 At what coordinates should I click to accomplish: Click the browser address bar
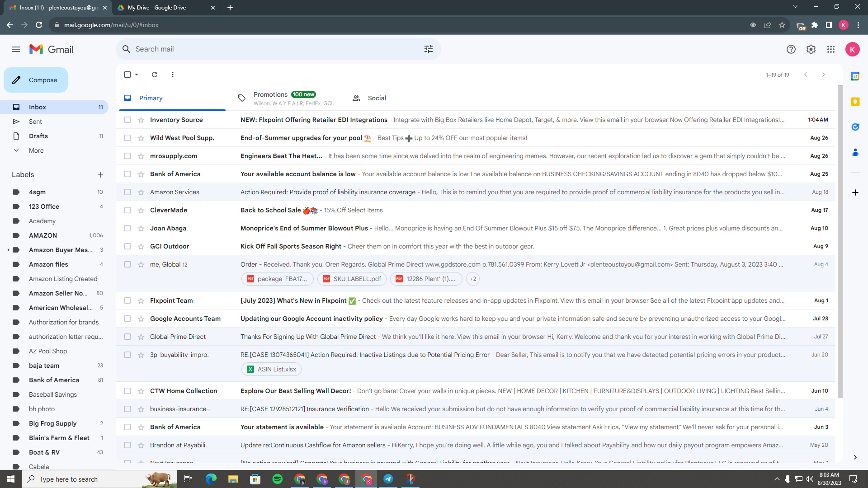398,25
